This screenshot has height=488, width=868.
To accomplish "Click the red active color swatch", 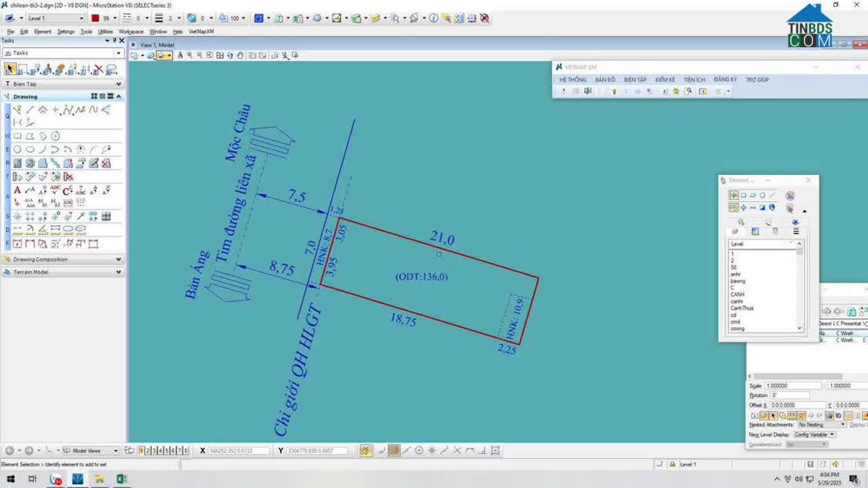I will (x=95, y=18).
